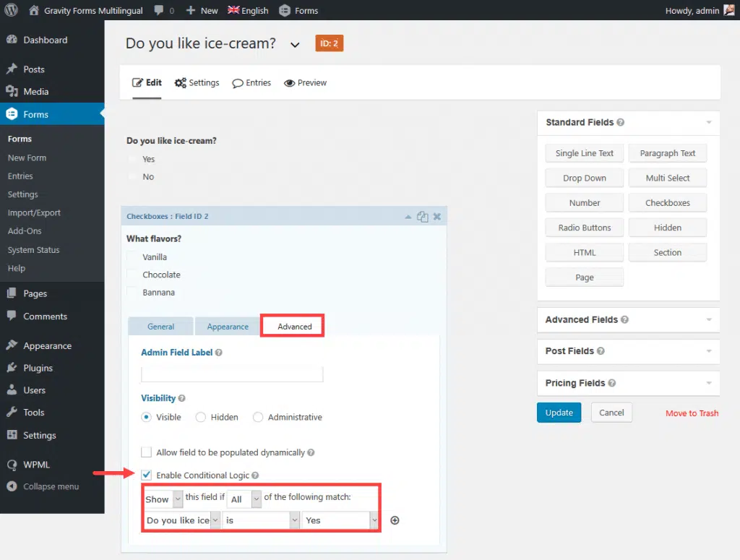This screenshot has width=740, height=560.
Task: Switch to the Appearance field tab
Action: pos(228,327)
